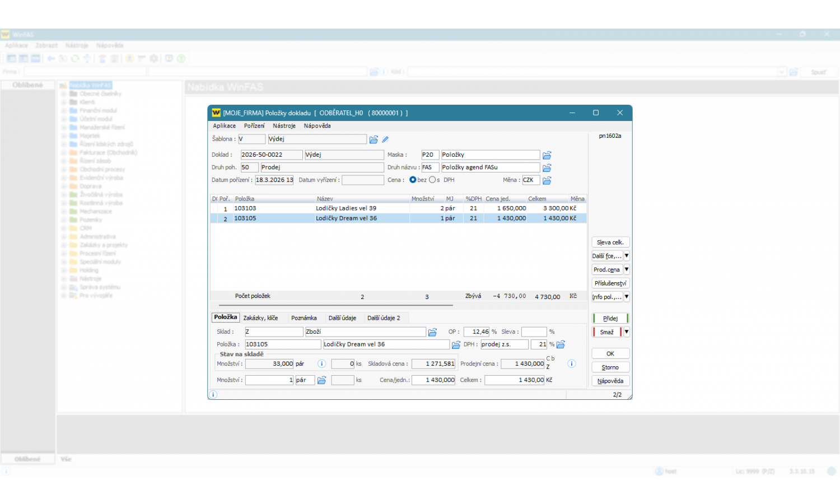Open the Šablona folder lookup icon
840x504 pixels.
374,139
